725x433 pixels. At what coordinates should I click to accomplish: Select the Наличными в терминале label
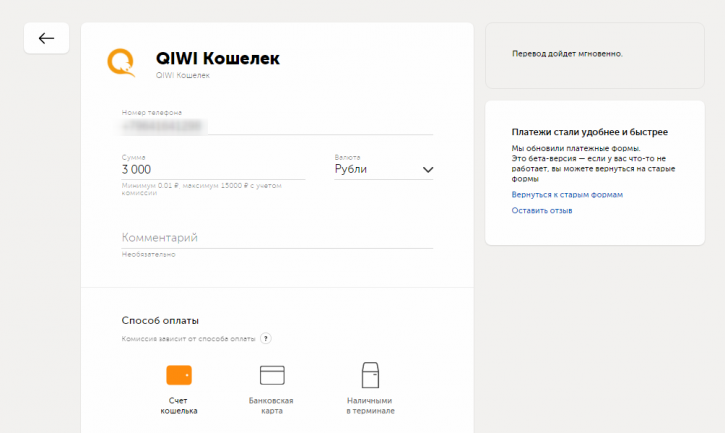coord(370,406)
